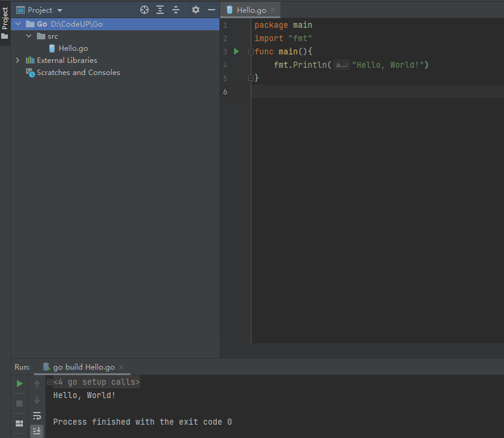
Task: Click the Collapse All icon in Project panel
Action: click(176, 10)
